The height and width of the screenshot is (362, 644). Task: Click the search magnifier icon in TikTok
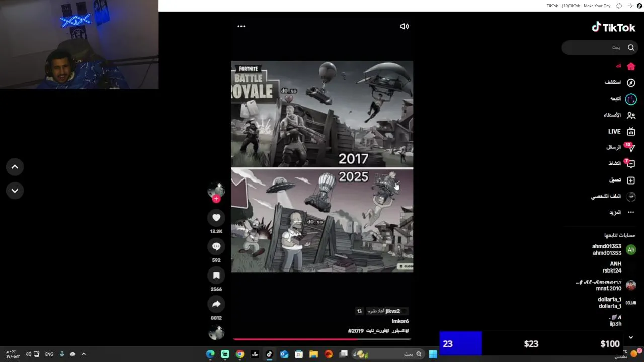click(x=631, y=48)
